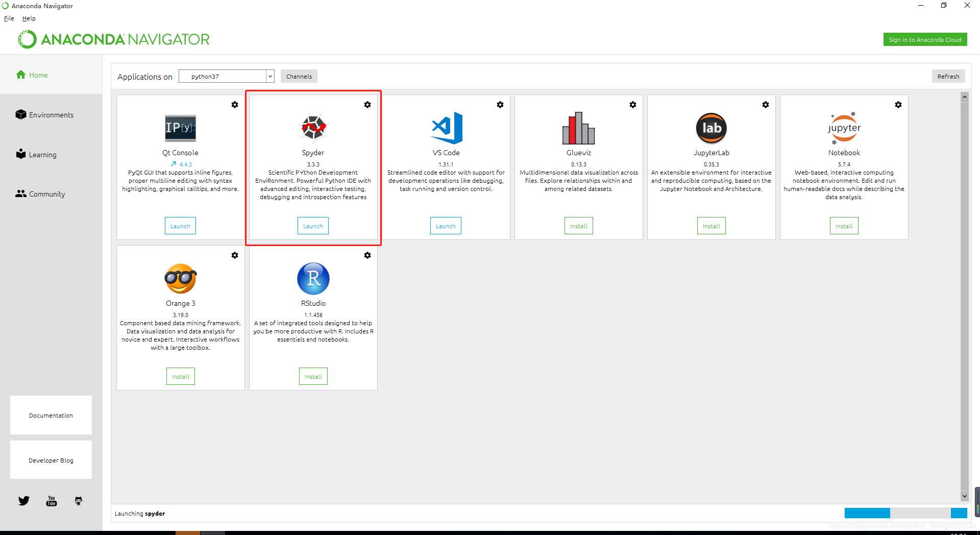Click scrollbar up arrow in applications pane

[965, 97]
